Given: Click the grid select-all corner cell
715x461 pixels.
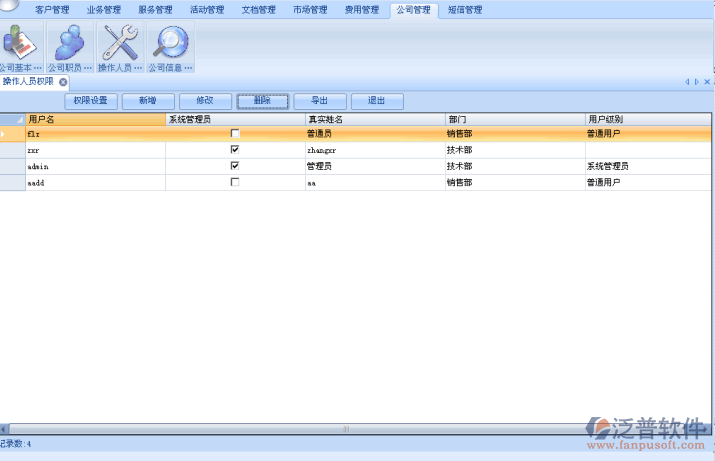Looking at the screenshot, I should 13,119.
